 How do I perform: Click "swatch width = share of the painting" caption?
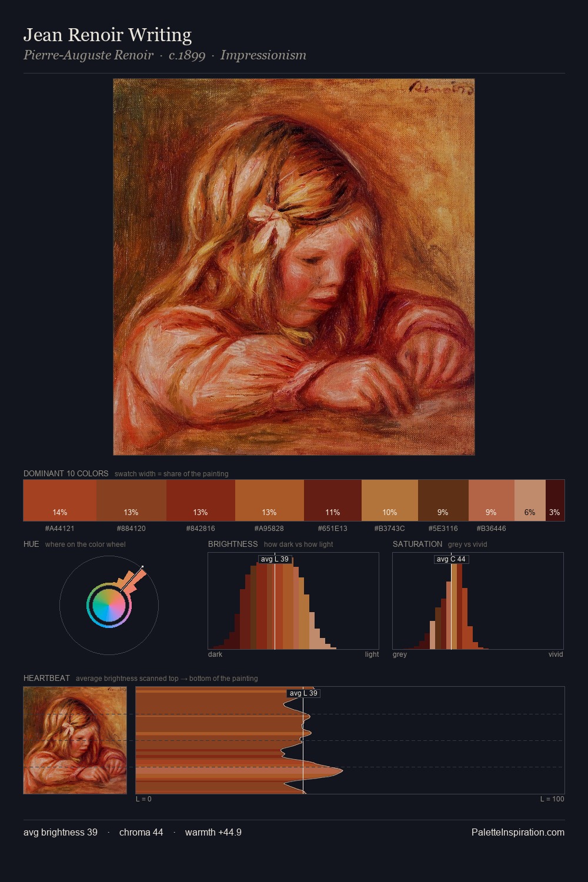[172, 474]
